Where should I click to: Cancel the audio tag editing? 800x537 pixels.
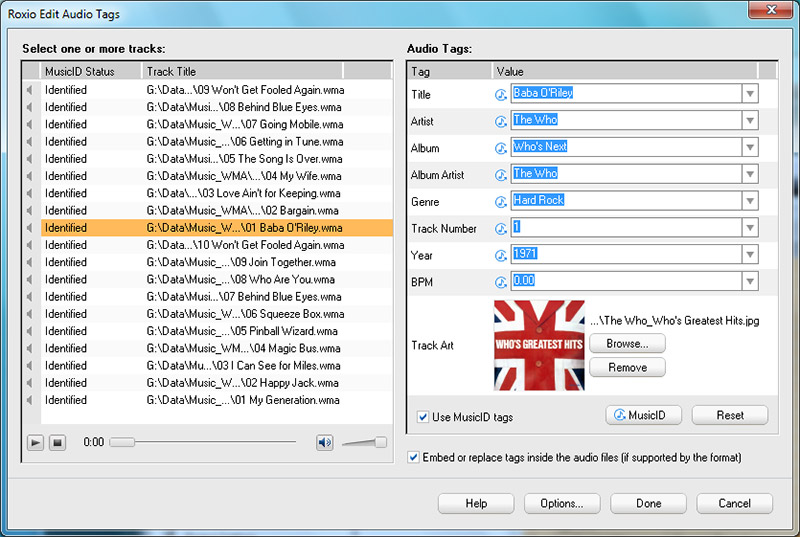[x=734, y=503]
